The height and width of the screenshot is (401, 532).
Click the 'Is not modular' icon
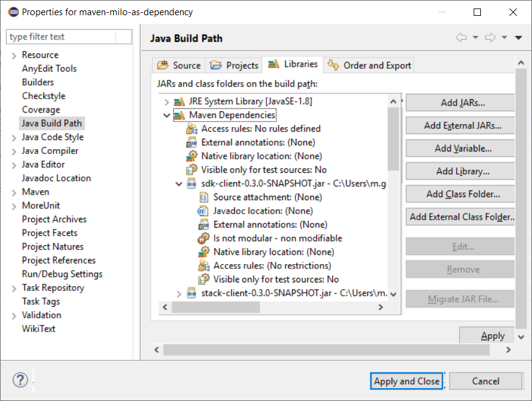click(204, 239)
